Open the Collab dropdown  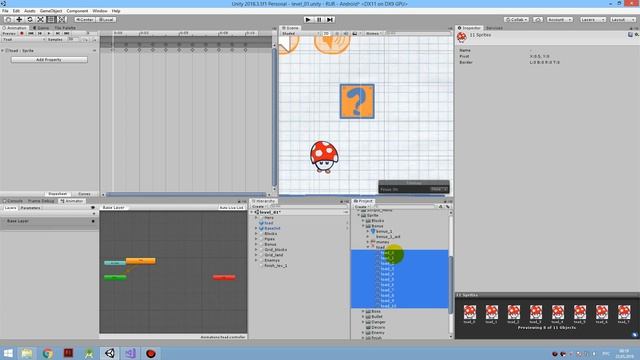tap(516, 19)
